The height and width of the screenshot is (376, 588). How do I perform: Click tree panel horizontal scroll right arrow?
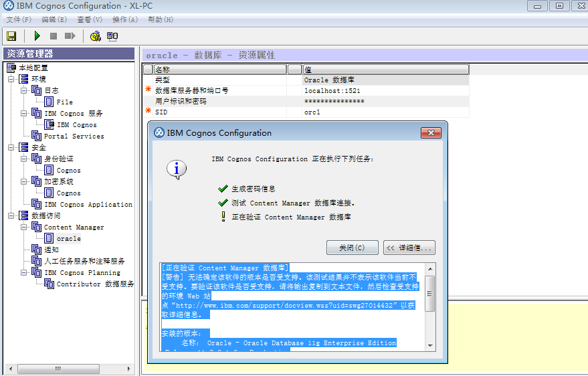point(129,369)
